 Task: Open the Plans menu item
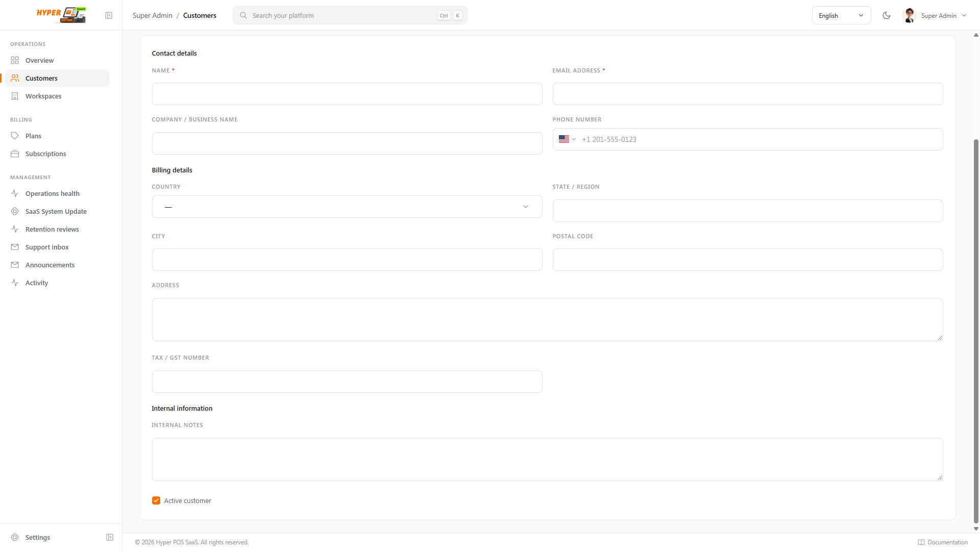tap(57, 136)
